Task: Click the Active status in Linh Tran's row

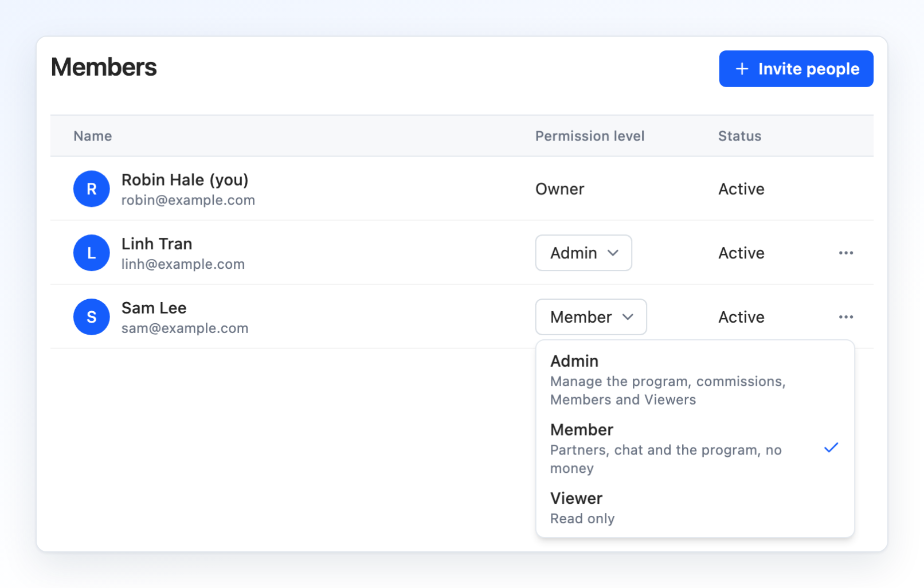Action: 741,253
